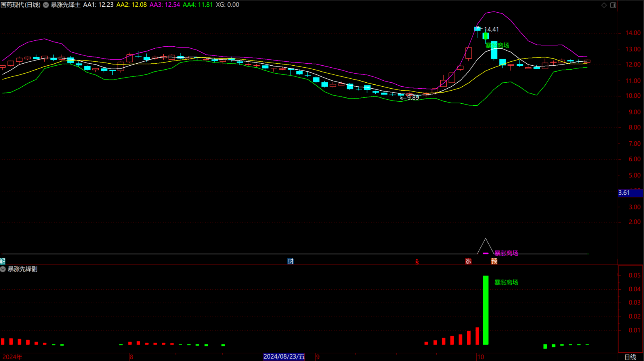644x361 pixels.
Task: Click the 日线 period button at bottom right
Action: 630,357
